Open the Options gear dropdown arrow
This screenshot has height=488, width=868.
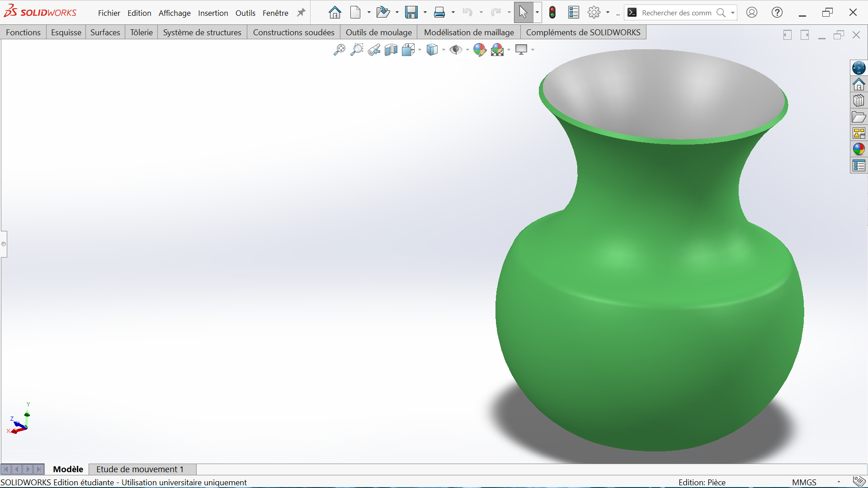pos(608,13)
